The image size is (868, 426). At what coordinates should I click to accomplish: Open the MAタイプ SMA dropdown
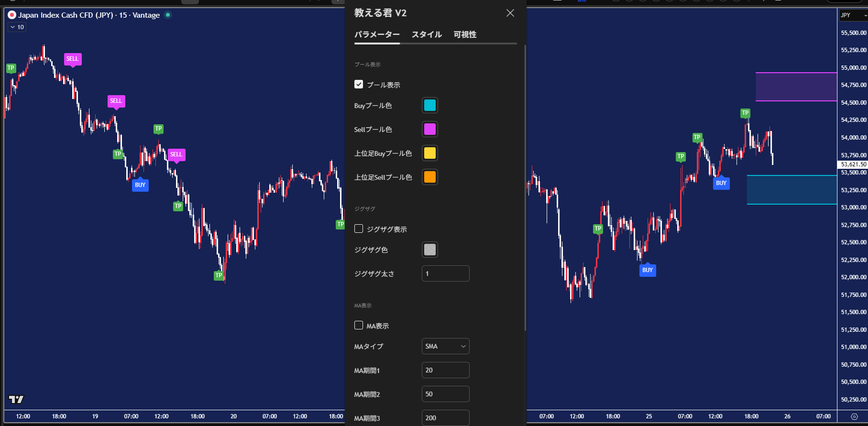[x=445, y=346]
